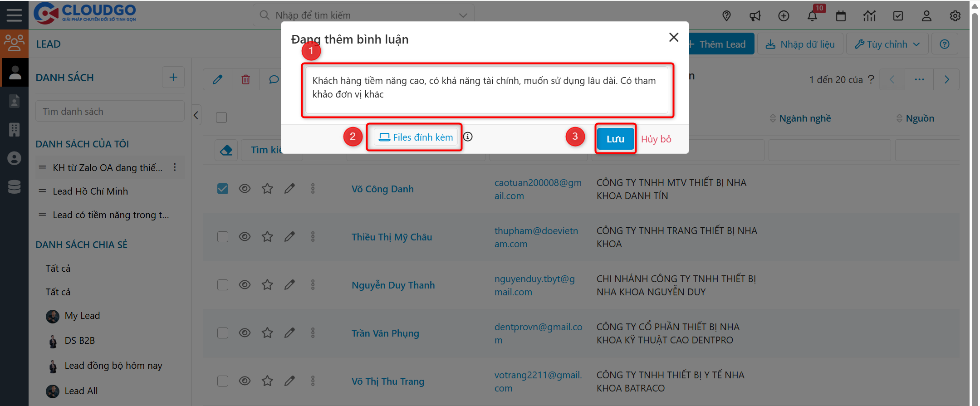Expand the Tùy chỉnh dropdown
Screen dimensions: 980x406
pos(887,44)
